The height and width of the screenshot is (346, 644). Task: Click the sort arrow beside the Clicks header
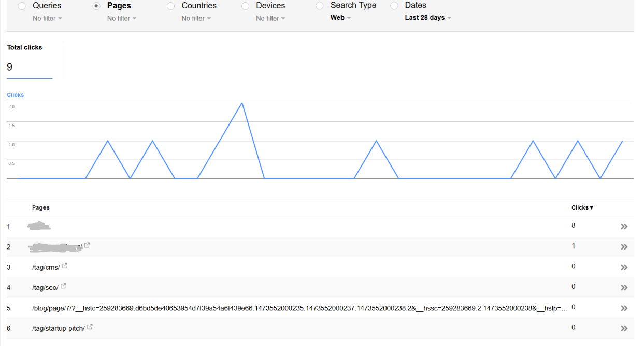tap(592, 207)
